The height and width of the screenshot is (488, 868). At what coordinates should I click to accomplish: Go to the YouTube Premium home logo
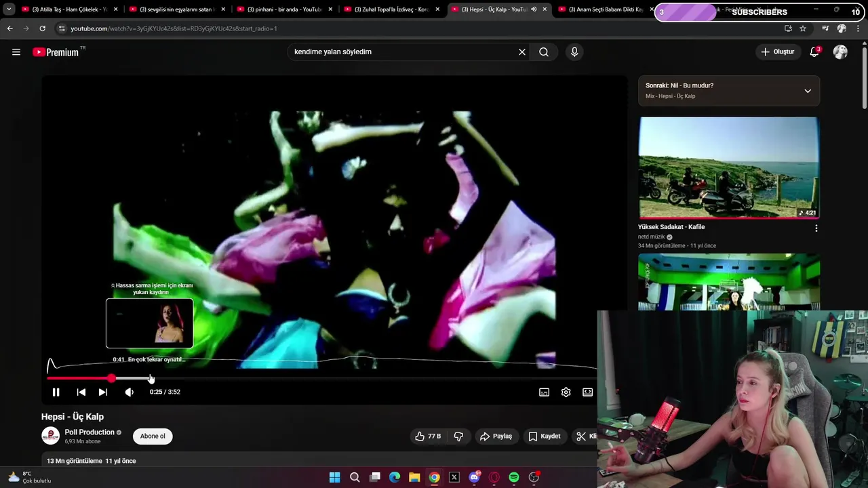[56, 52]
